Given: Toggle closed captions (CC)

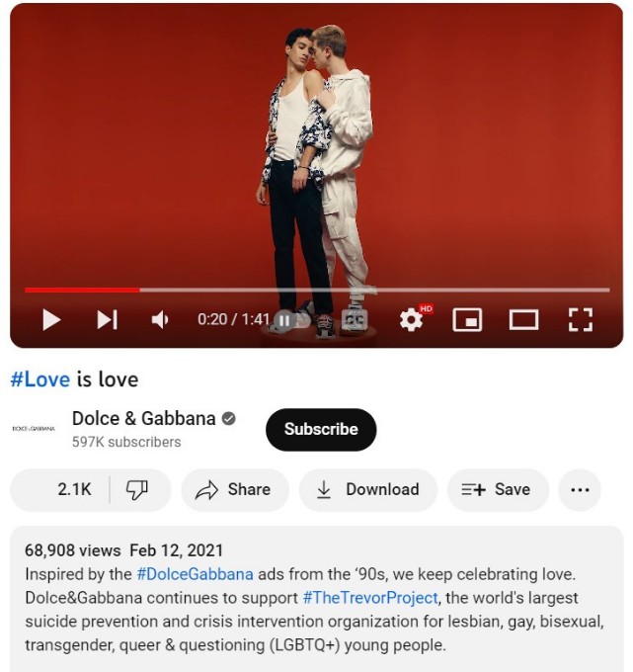Looking at the screenshot, I should (355, 320).
